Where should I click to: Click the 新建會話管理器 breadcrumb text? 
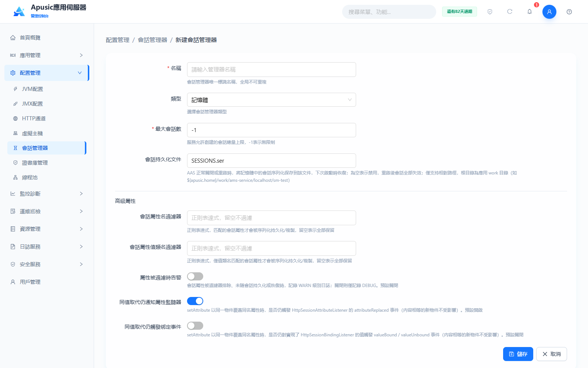tap(196, 40)
